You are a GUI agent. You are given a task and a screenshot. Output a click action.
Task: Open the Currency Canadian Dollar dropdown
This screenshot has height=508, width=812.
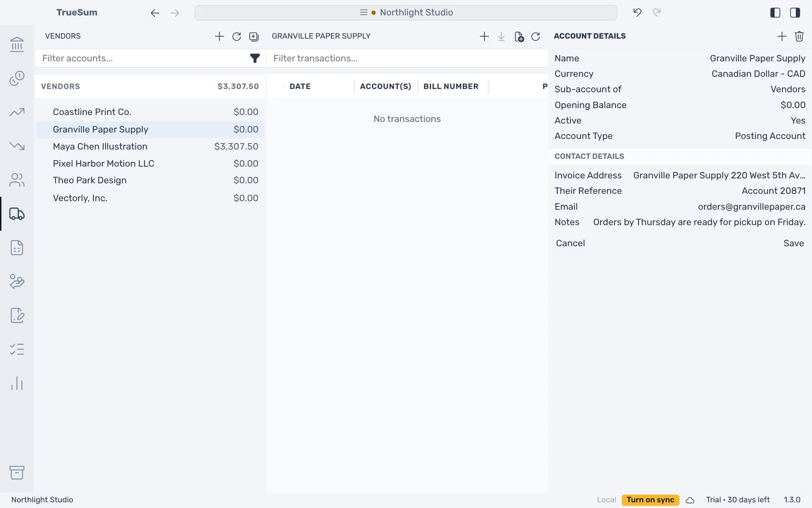point(758,74)
